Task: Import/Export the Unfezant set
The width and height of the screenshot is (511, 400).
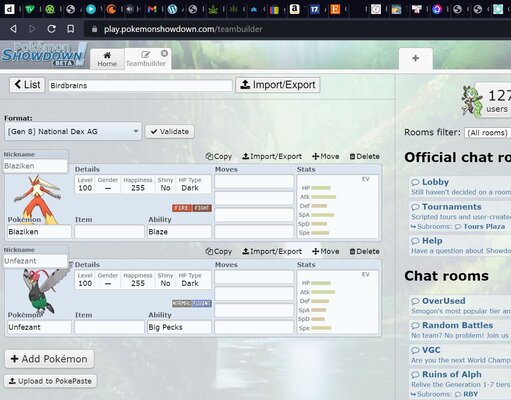Action: (272, 251)
